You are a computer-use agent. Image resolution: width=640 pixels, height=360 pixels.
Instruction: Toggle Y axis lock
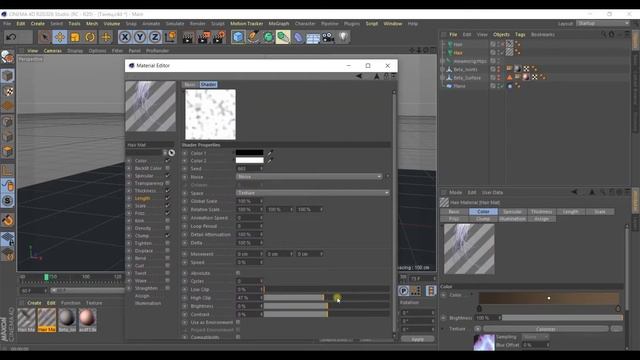(140, 37)
